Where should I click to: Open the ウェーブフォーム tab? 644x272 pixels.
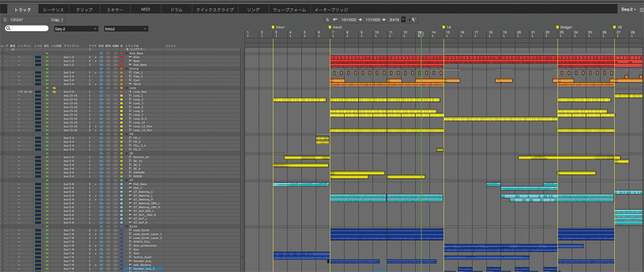click(289, 10)
